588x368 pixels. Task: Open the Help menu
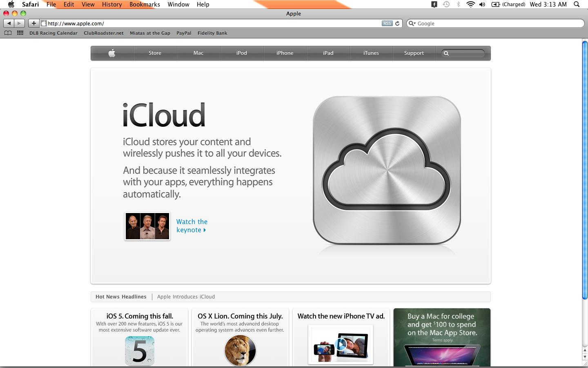coord(203,4)
